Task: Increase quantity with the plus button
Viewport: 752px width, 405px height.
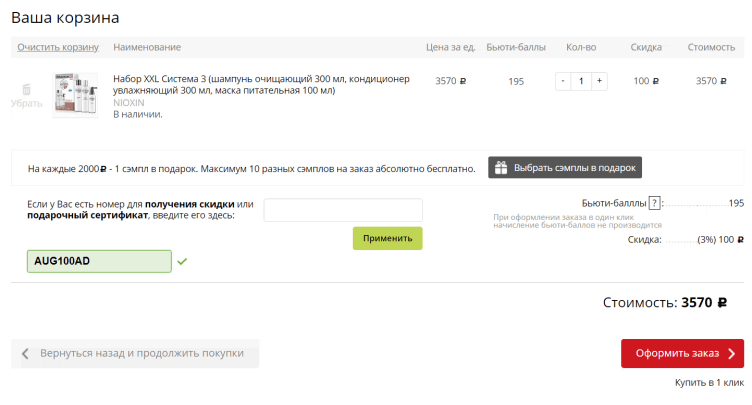Action: 598,81
